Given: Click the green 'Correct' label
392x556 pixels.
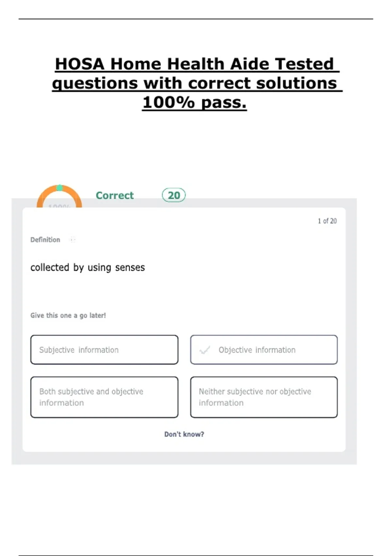Looking at the screenshot, I should coord(115,196).
